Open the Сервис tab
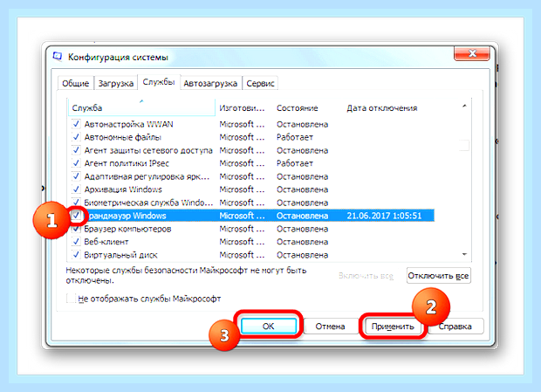The width and height of the screenshot is (541, 392). (260, 83)
